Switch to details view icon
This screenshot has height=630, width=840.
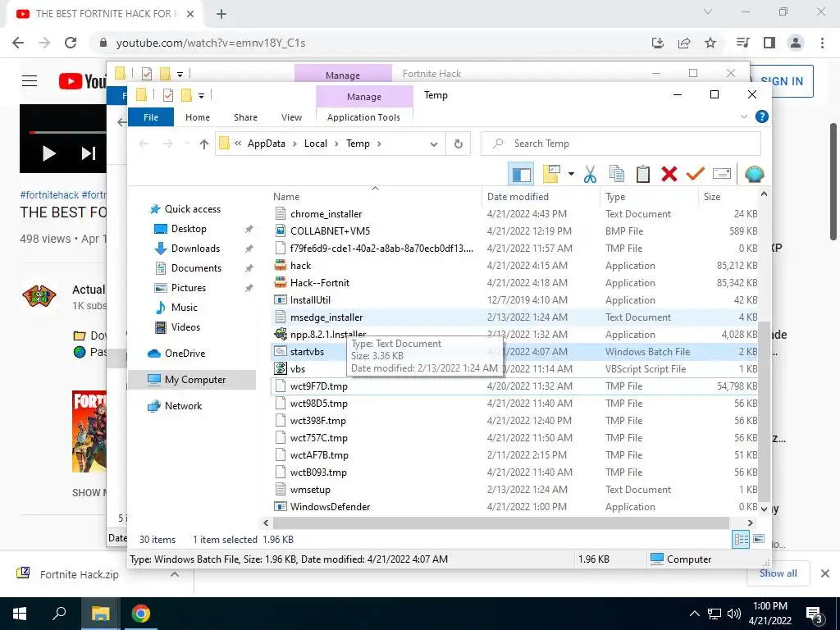coord(741,540)
